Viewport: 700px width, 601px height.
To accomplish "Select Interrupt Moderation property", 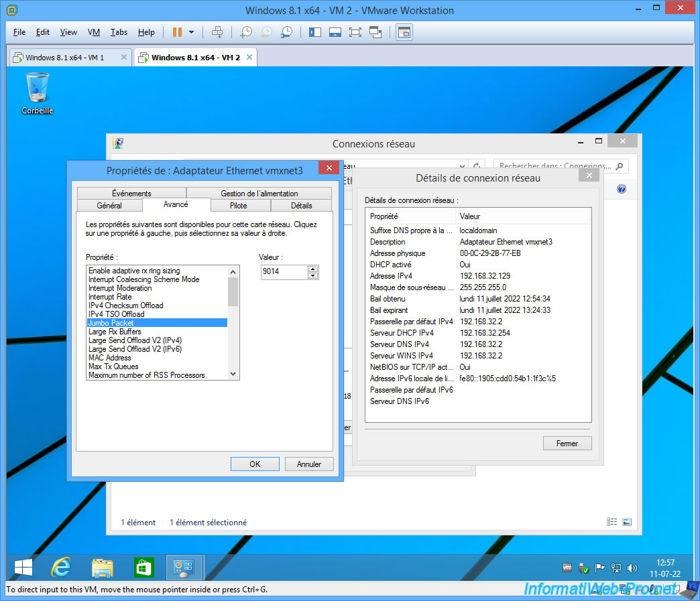I will 157,288.
